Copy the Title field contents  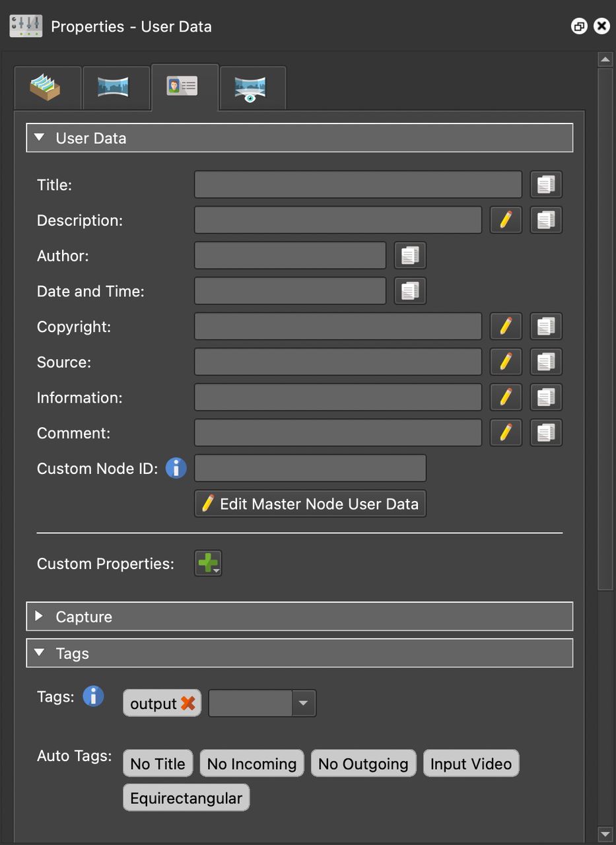tap(545, 184)
